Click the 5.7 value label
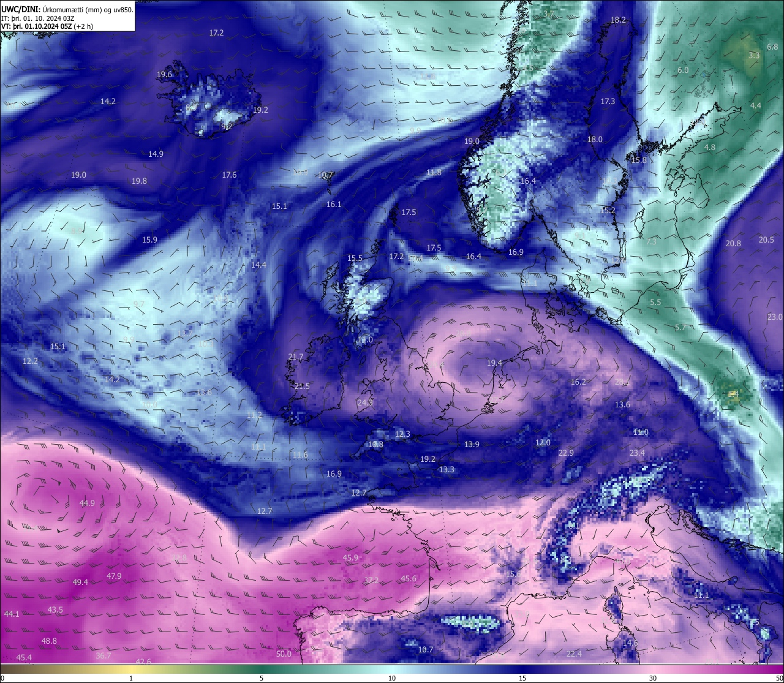This screenshot has width=784, height=683. point(680,327)
